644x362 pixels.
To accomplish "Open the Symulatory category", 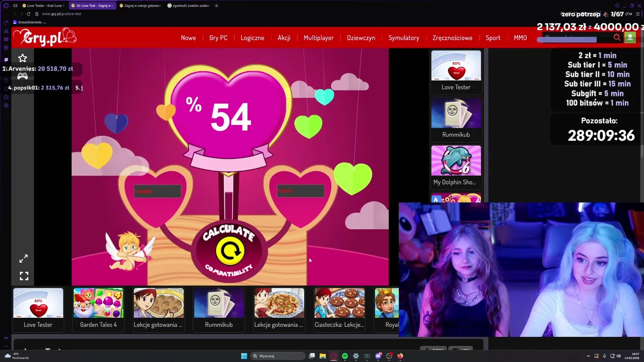I will (404, 38).
